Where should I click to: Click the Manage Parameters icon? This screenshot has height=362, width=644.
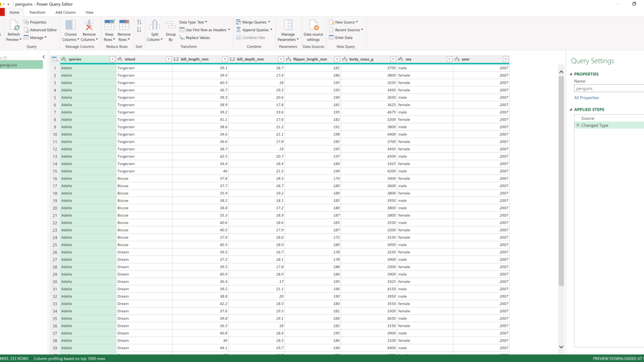click(288, 25)
